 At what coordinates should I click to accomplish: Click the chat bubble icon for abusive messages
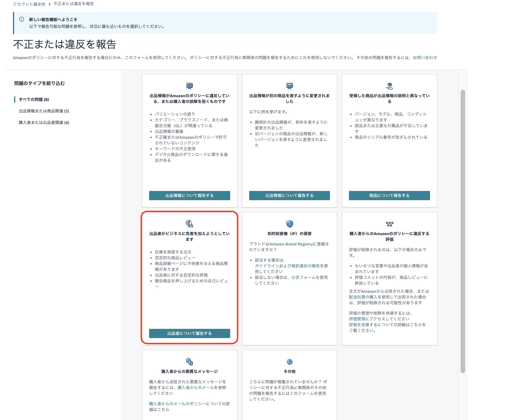[189, 361]
